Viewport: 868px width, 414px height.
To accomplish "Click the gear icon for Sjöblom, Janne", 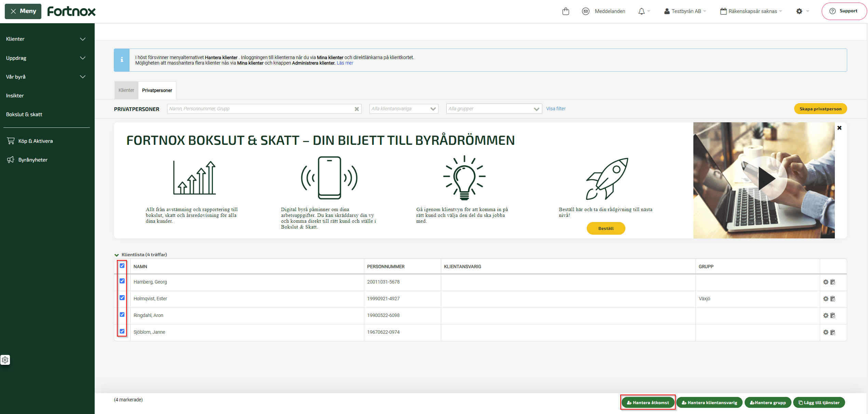I will pyautogui.click(x=826, y=332).
